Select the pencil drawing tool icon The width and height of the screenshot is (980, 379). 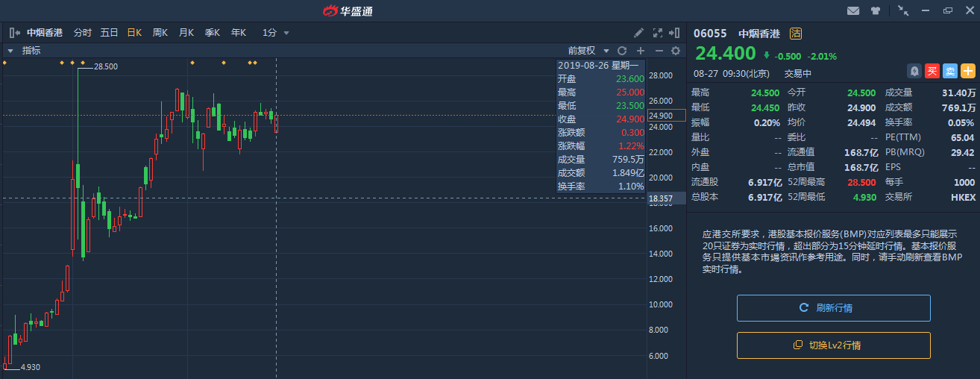pyautogui.click(x=638, y=33)
